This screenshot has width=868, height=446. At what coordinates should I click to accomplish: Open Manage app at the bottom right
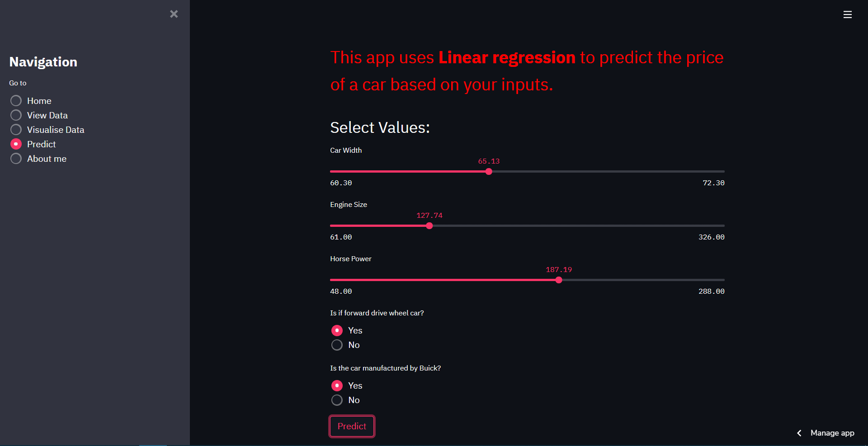[x=832, y=433]
